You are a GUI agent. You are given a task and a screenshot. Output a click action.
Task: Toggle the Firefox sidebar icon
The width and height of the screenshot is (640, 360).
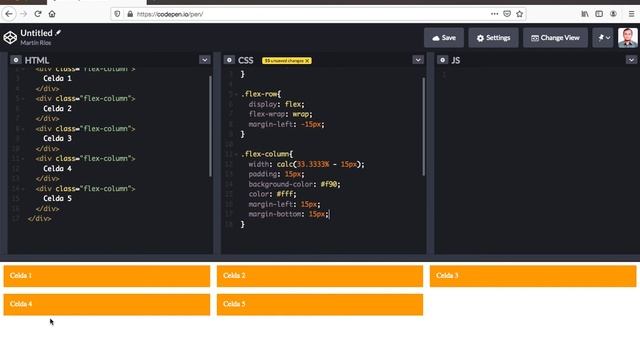pos(599,14)
